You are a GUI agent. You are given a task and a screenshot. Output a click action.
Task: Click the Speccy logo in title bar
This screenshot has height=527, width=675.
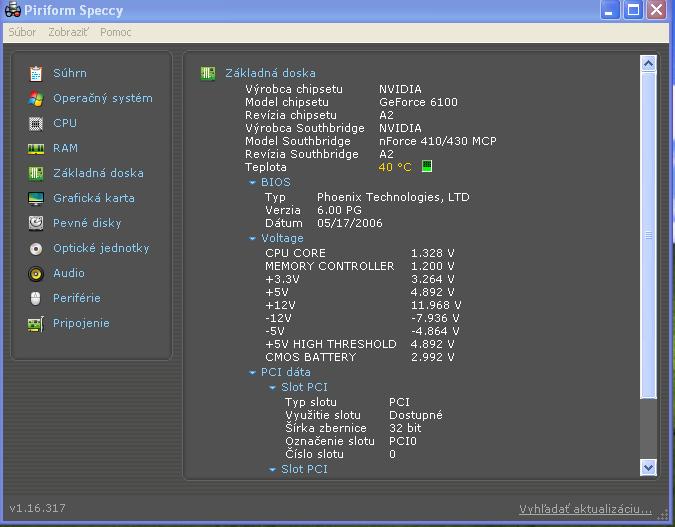[12, 9]
